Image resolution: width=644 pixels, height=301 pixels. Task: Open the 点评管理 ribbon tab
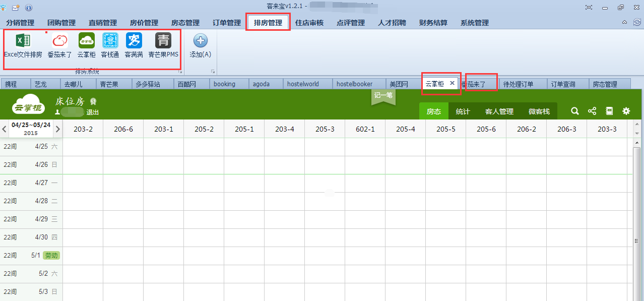click(351, 23)
